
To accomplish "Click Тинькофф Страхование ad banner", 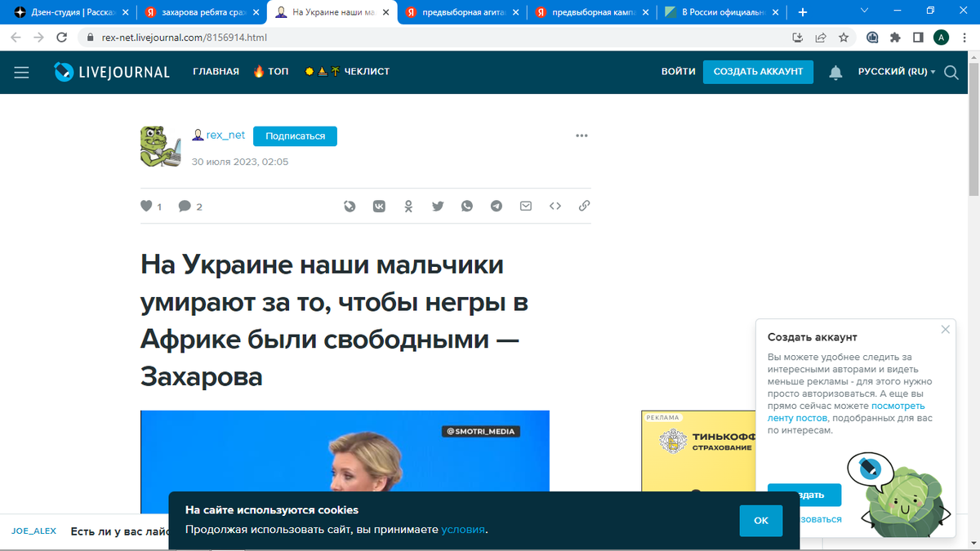I will pyautogui.click(x=698, y=451).
